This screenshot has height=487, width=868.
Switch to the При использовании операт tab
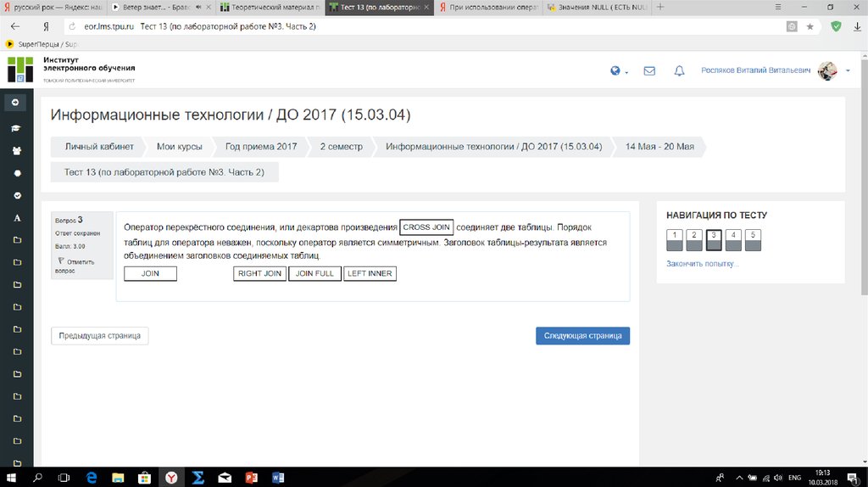click(489, 7)
